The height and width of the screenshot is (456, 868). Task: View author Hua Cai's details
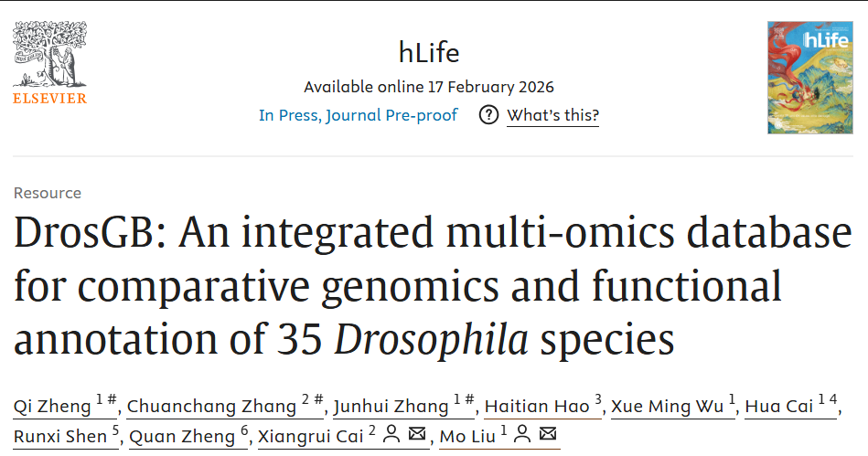pyautogui.click(x=777, y=407)
